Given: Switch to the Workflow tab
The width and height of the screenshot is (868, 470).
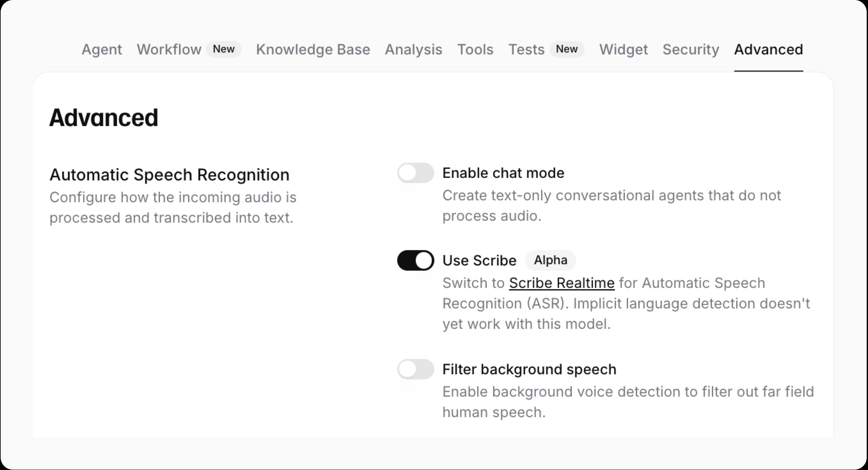Looking at the screenshot, I should pos(169,49).
